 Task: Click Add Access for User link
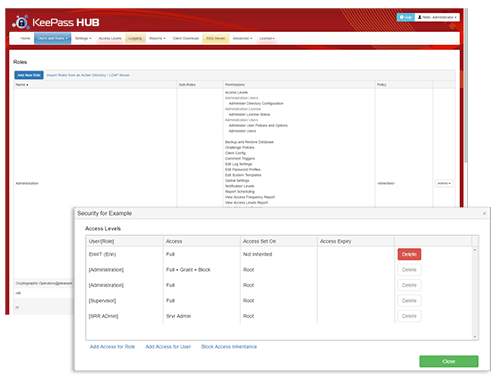[x=168, y=347]
